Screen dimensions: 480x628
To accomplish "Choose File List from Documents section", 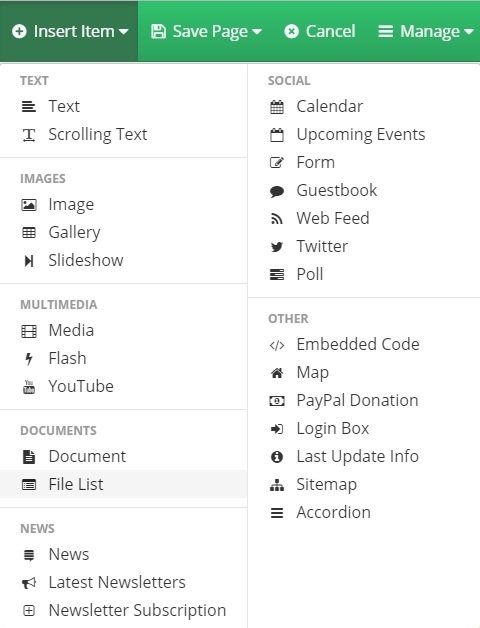I will coord(123,484).
